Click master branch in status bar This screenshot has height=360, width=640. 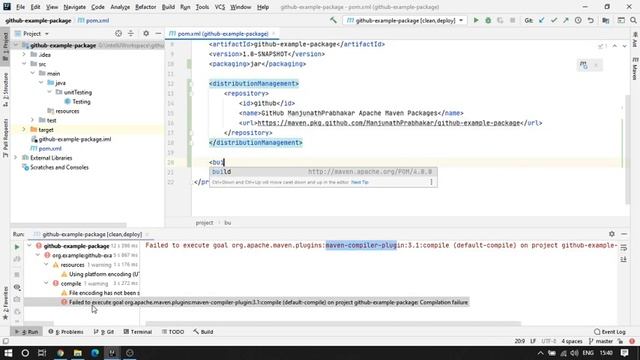click(601, 341)
